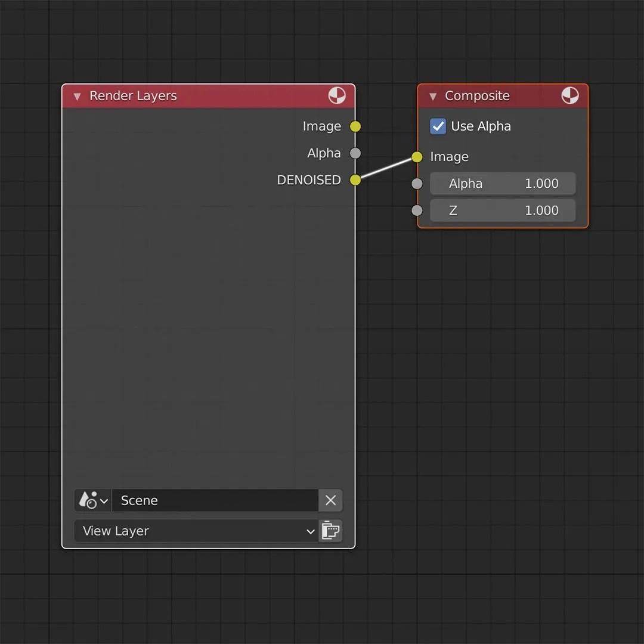Collapse the Composite node
The width and height of the screenshot is (644, 644).
[432, 96]
